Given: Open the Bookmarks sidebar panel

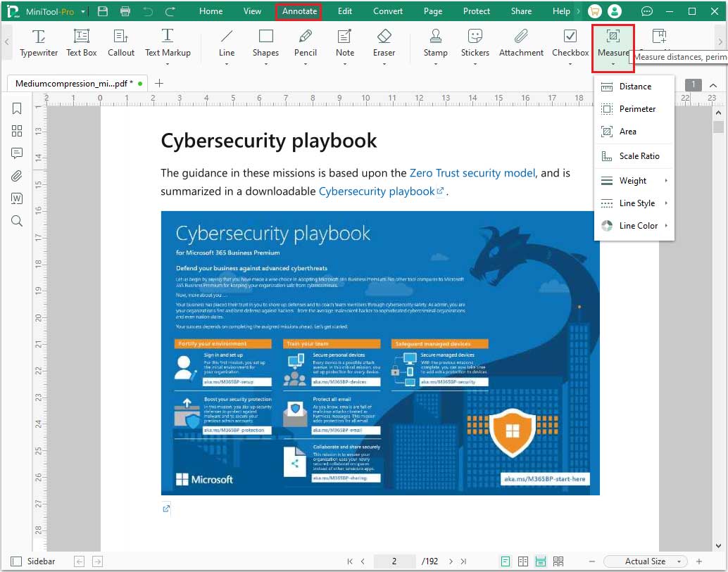Looking at the screenshot, I should pyautogui.click(x=17, y=108).
